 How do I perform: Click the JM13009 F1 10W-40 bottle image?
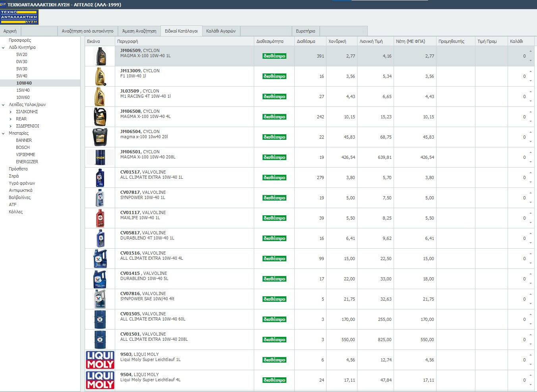100,76
